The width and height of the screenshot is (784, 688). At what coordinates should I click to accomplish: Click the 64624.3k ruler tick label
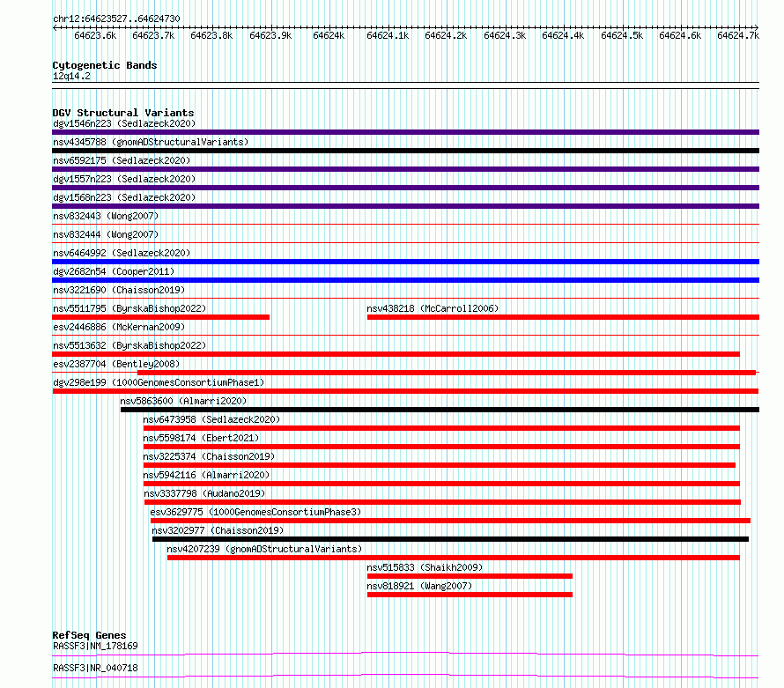point(505,35)
